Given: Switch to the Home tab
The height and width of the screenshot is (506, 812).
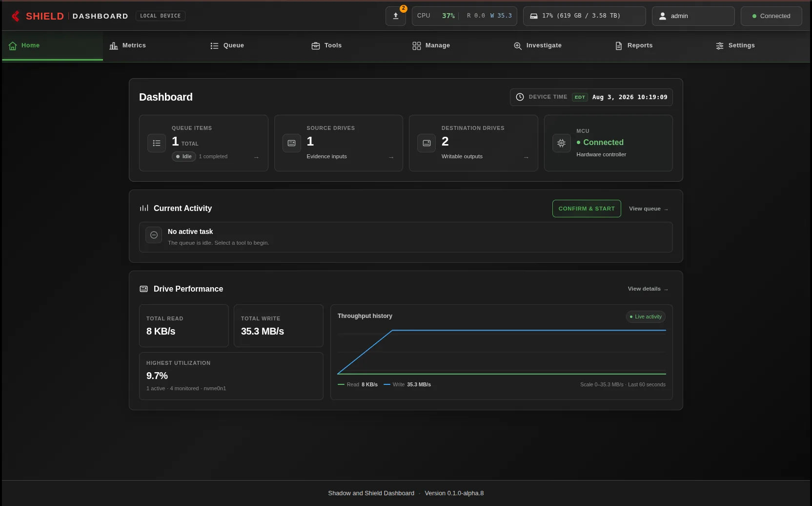Looking at the screenshot, I should tap(53, 45).
